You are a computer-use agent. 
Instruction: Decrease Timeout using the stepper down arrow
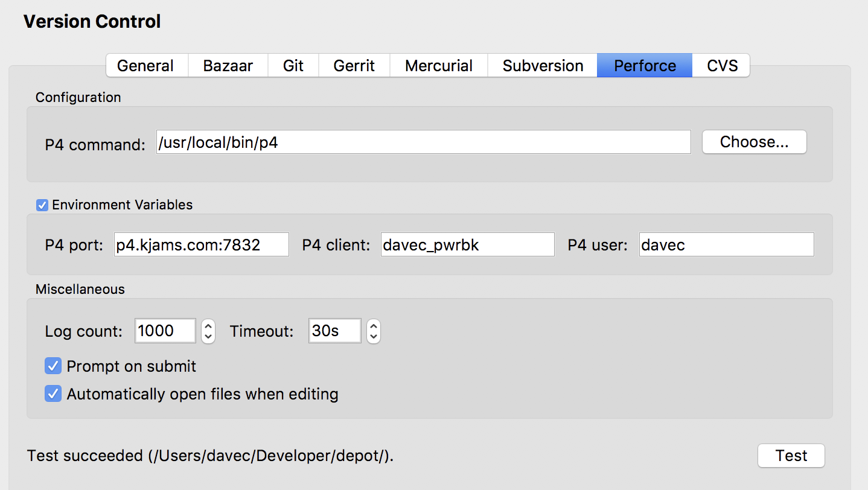[x=374, y=336]
